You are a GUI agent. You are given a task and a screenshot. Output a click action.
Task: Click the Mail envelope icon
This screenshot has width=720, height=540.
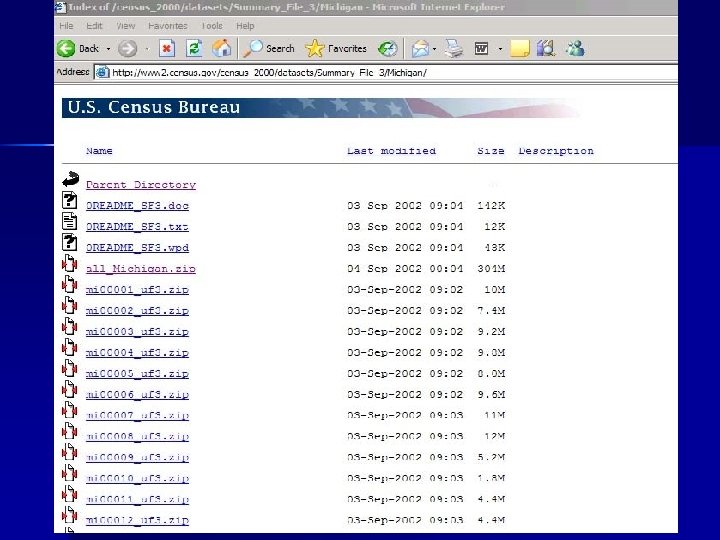coord(420,48)
